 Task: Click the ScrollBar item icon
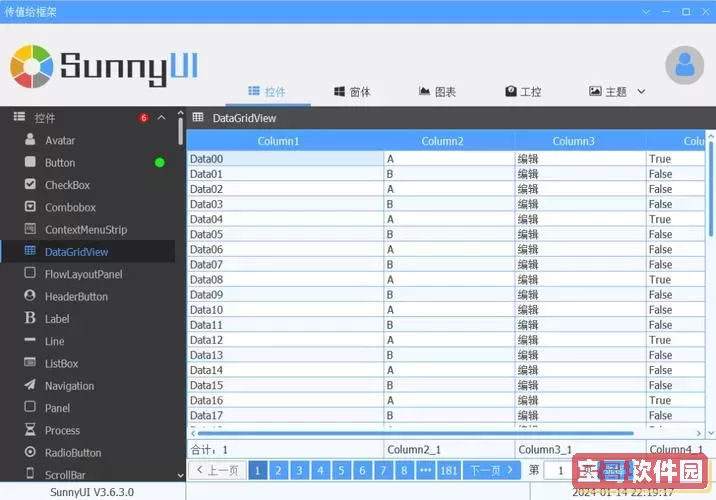coord(30,473)
